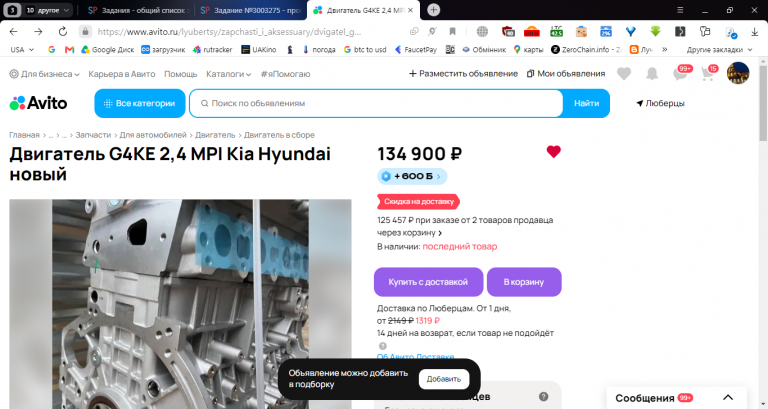
Task: Open the Google G bookmark icon
Action: click(51, 49)
